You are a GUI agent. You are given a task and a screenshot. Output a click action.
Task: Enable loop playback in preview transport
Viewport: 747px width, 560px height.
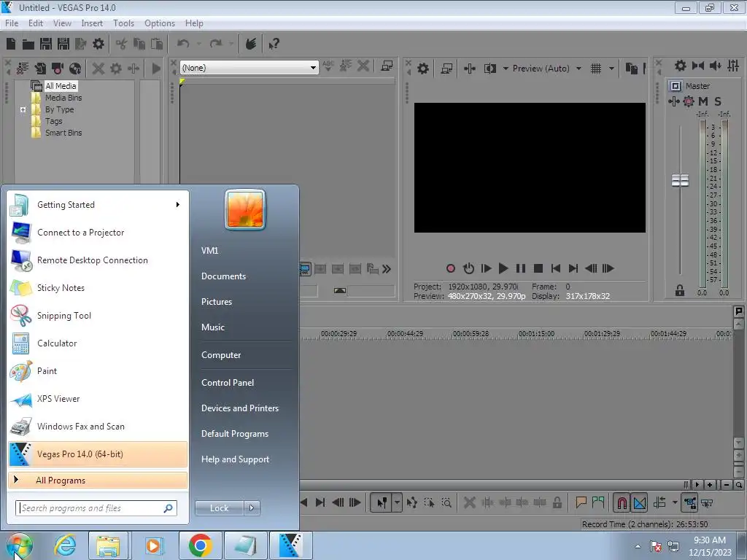tap(468, 268)
